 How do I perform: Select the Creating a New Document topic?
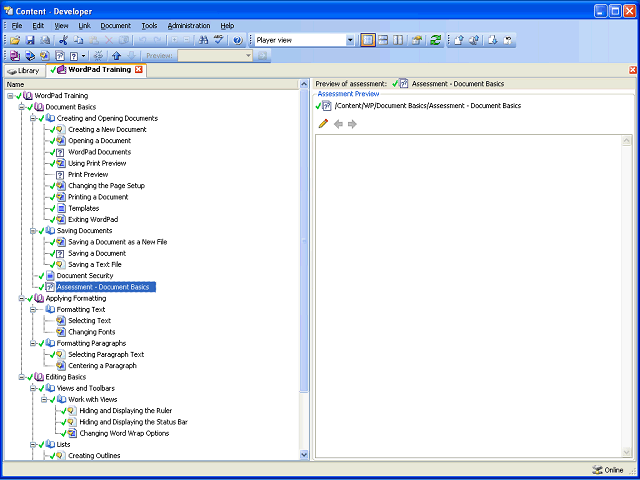(x=107, y=129)
